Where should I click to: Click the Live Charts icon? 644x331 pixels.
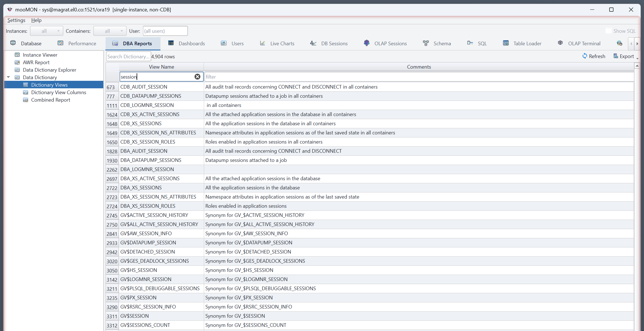262,43
